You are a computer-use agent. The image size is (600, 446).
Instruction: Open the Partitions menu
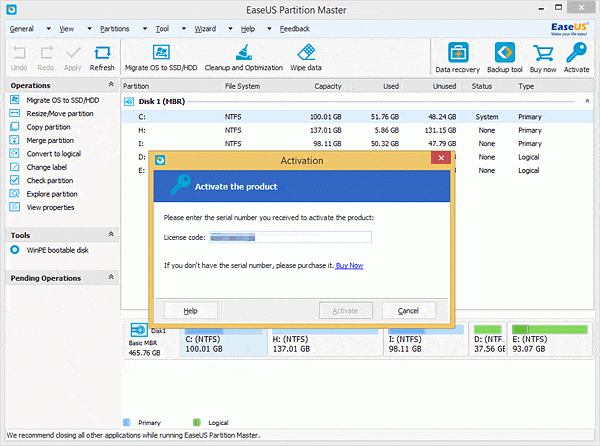[114, 29]
